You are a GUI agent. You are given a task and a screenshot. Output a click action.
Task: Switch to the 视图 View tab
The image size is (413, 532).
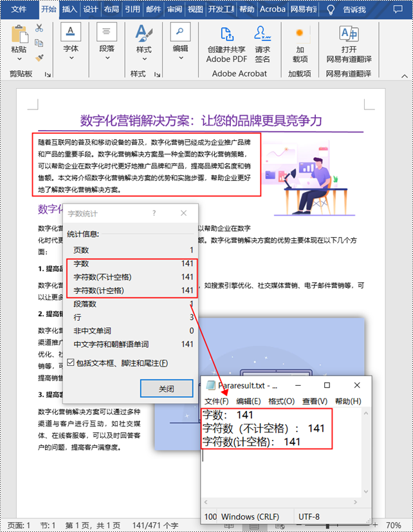pyautogui.click(x=196, y=10)
